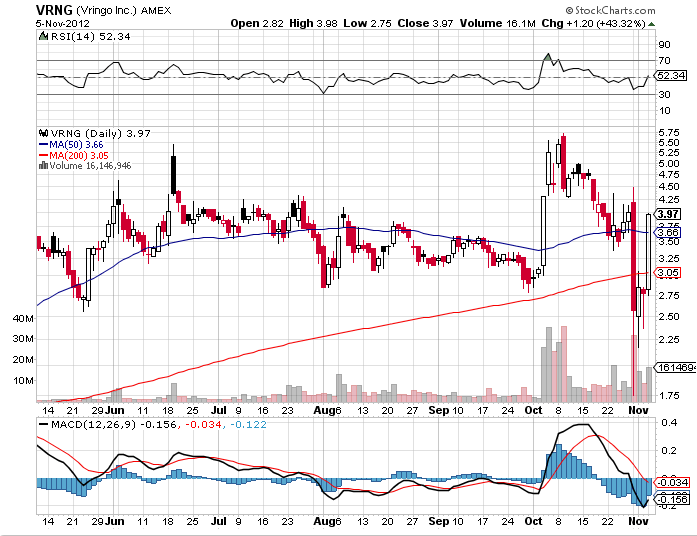Click the volume axis label 30M
Screen dimensions: 697x536
click(x=23, y=339)
